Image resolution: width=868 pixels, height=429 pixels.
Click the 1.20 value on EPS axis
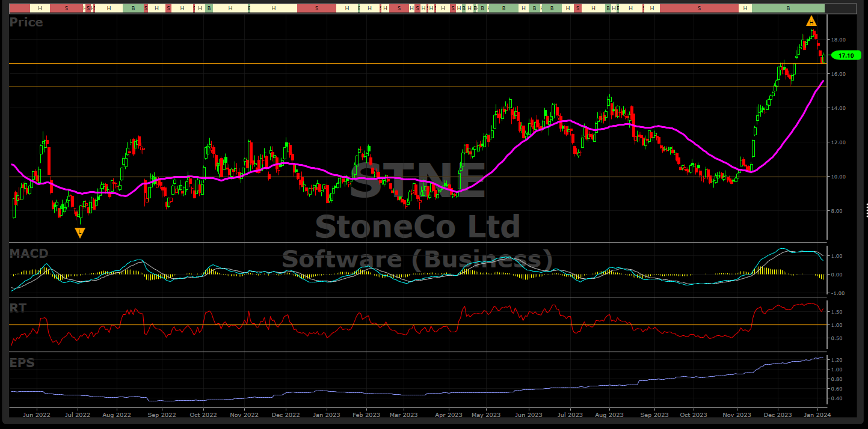[837, 360]
